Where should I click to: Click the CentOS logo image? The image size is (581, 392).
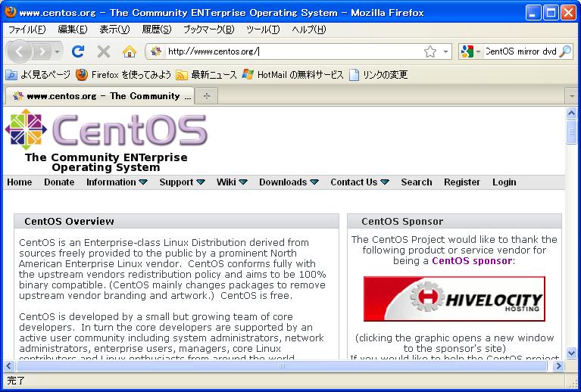click(106, 130)
